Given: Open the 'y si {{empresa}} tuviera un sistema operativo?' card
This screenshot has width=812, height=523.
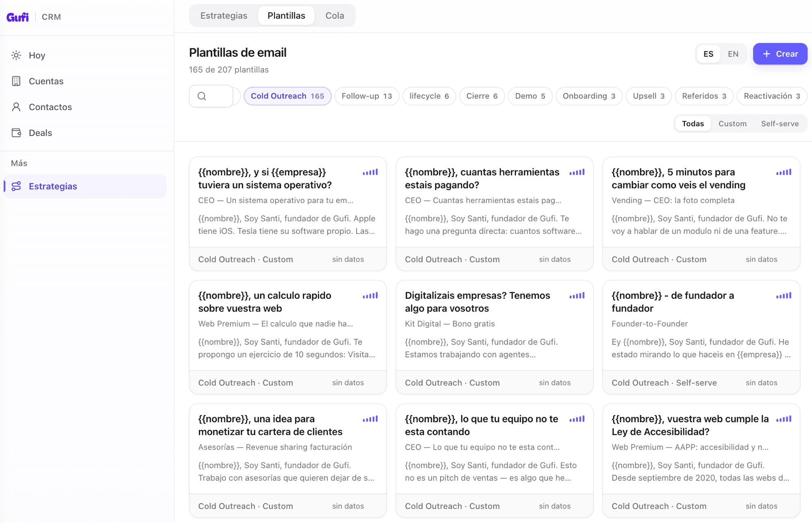Looking at the screenshot, I should 288,214.
